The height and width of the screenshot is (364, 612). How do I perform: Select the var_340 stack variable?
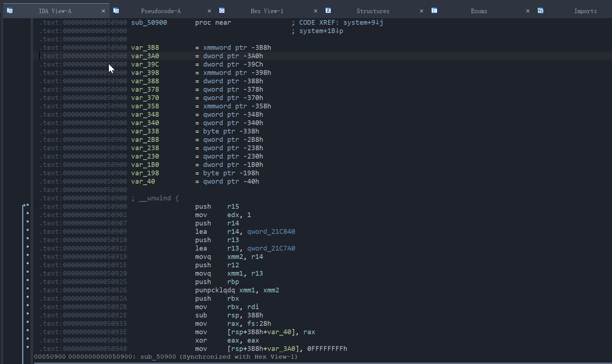click(x=145, y=123)
